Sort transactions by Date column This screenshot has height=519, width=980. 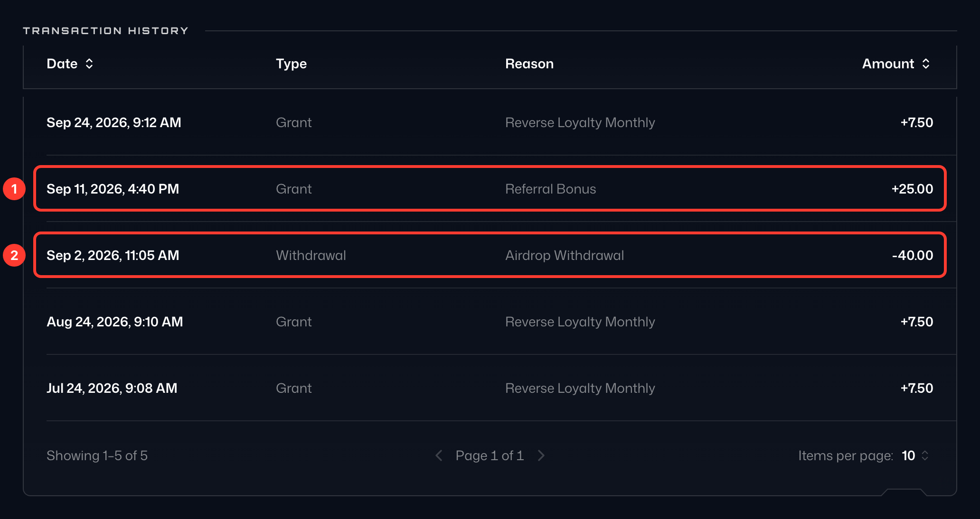[70, 64]
